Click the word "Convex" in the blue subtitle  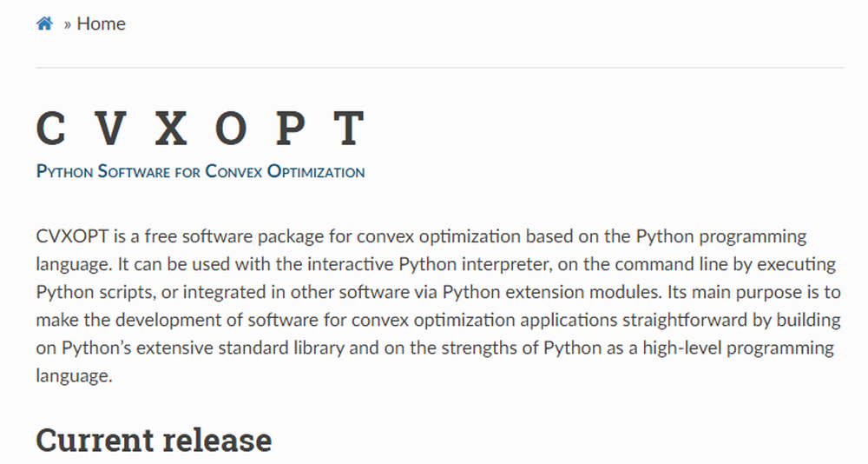coord(233,171)
